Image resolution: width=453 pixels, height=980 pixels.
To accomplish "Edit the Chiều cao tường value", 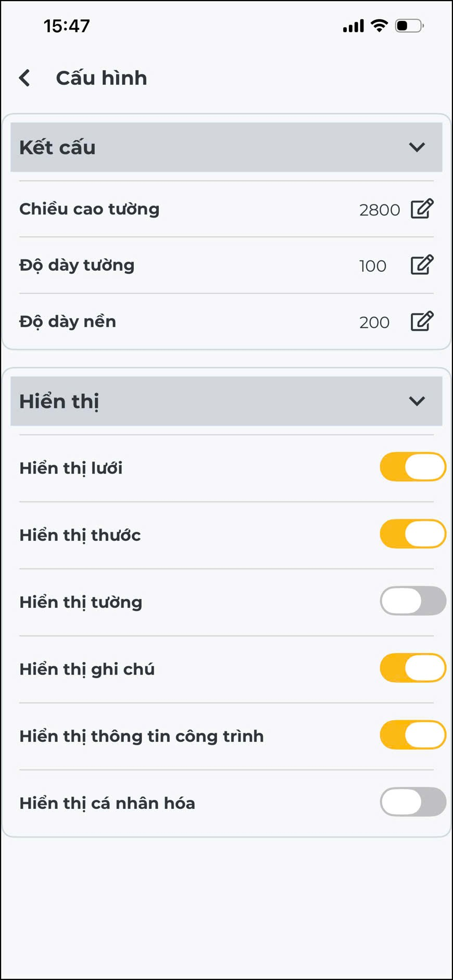I will [x=422, y=209].
